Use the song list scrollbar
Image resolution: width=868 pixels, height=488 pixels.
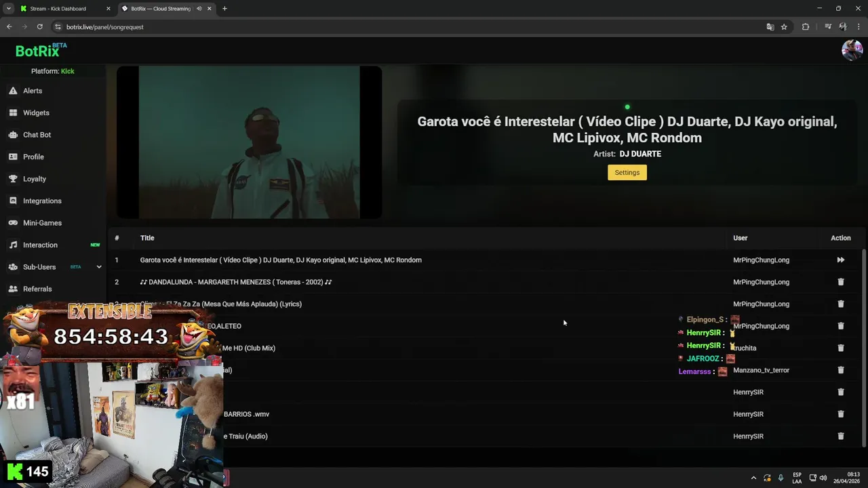(863, 348)
